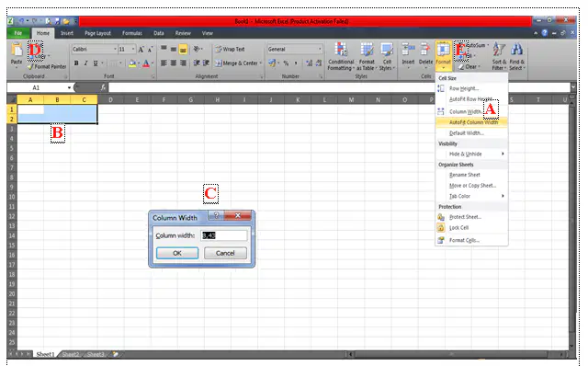Align text right in Alignment group

(183, 63)
